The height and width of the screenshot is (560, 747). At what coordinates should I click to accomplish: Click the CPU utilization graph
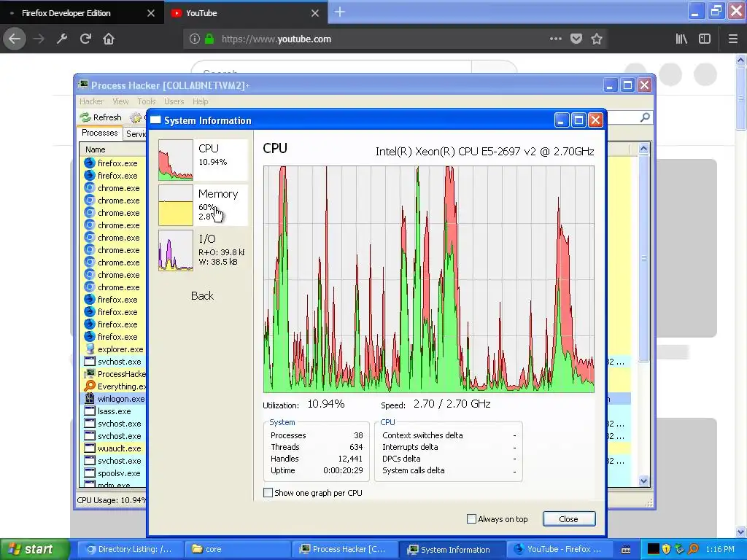click(429, 279)
